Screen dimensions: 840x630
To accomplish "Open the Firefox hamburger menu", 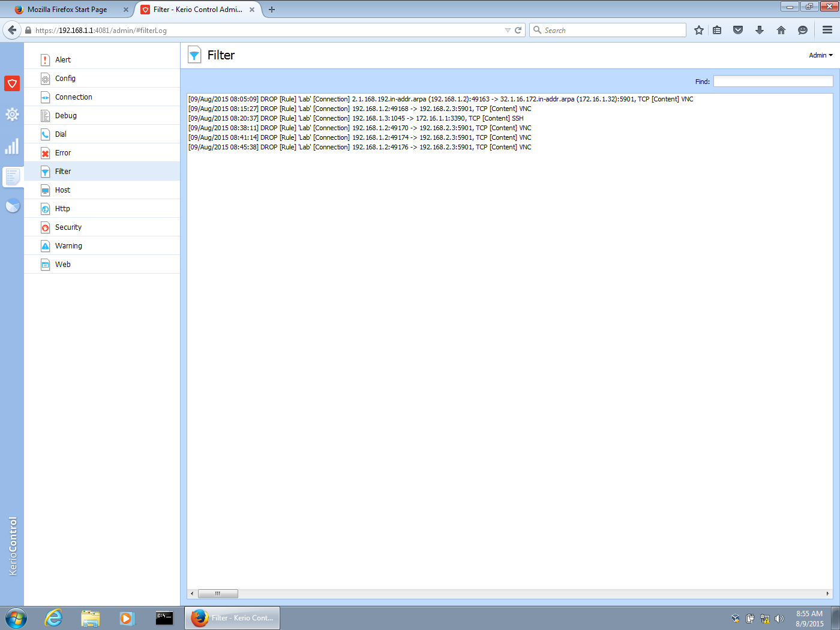I will coord(827,30).
